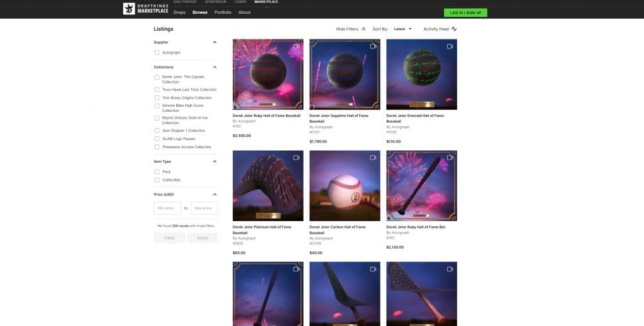This screenshot has height=326, width=644.
Task: Click the Hide Filters sliders icon
Action: (364, 29)
